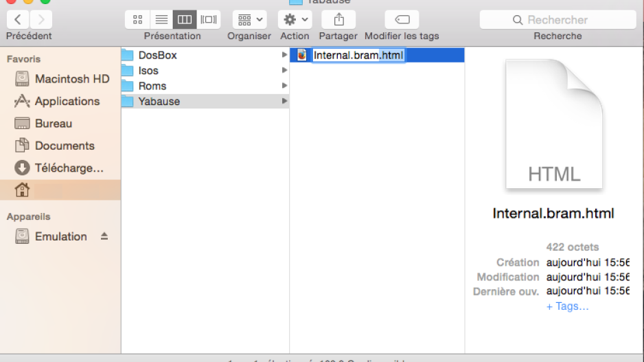This screenshot has height=362, width=644.
Task: Click the Dernière ouv. date value
Action: tap(588, 291)
